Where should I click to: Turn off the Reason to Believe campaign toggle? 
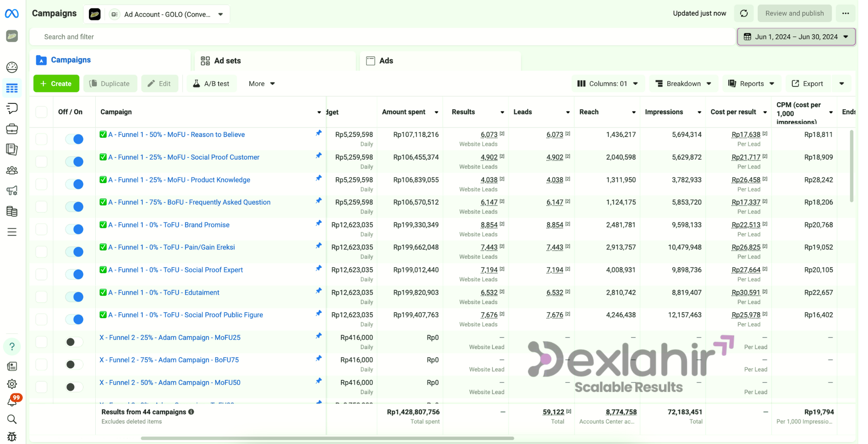pyautogui.click(x=75, y=139)
